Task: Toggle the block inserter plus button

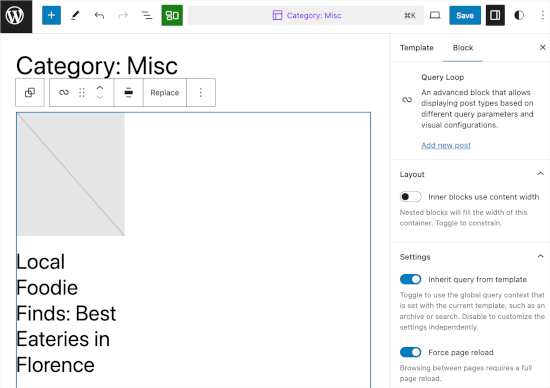Action: point(51,15)
